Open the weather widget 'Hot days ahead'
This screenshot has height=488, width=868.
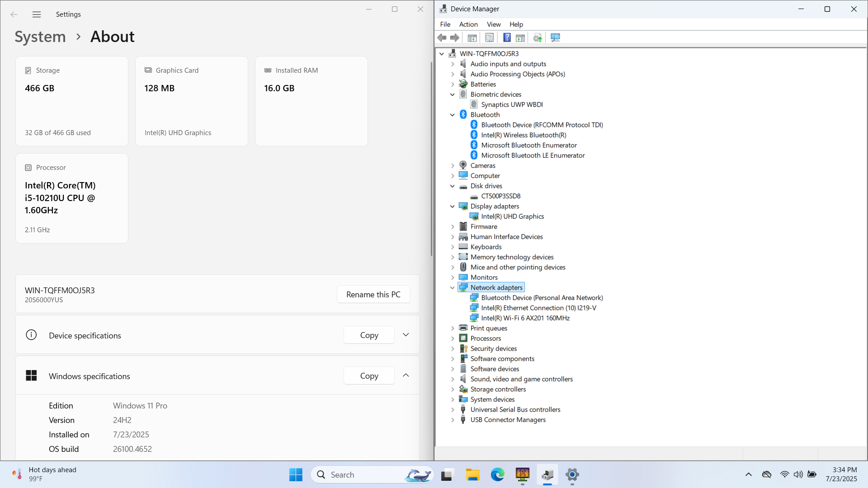(44, 474)
